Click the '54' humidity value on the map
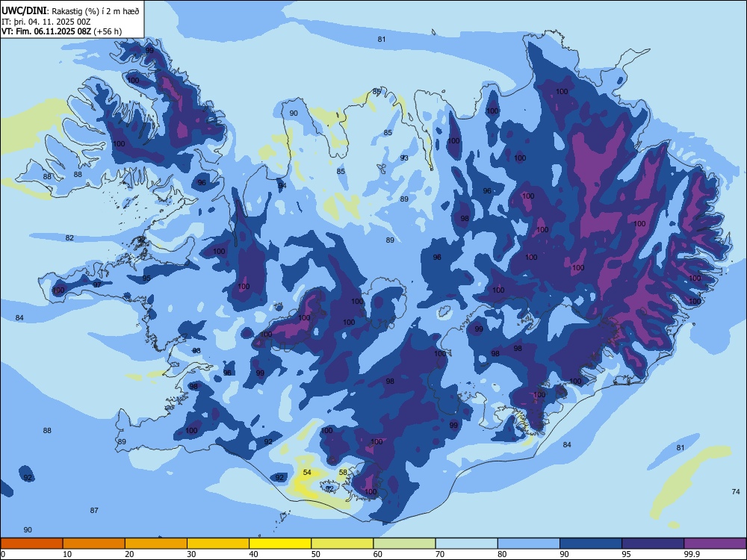This screenshot has width=747, height=560. 307,473
